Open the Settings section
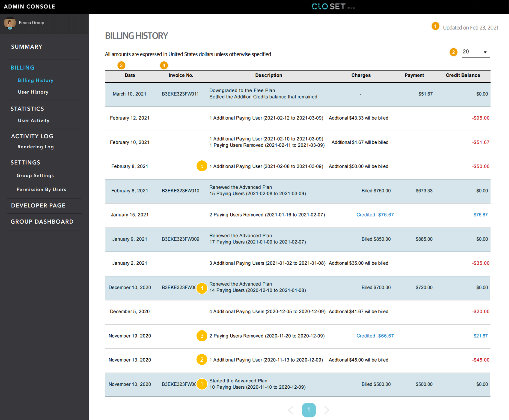 click(25, 163)
